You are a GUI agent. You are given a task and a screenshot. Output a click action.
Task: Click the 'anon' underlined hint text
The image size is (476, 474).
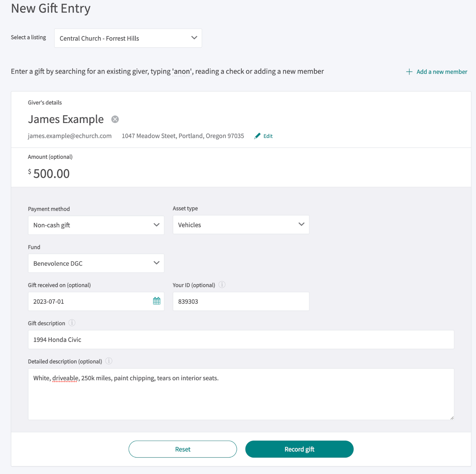tap(182, 71)
